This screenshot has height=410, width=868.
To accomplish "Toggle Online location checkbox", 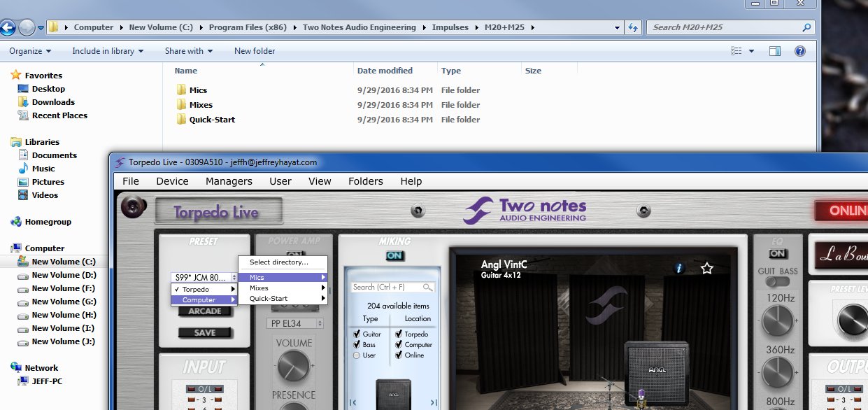I will pyautogui.click(x=399, y=355).
